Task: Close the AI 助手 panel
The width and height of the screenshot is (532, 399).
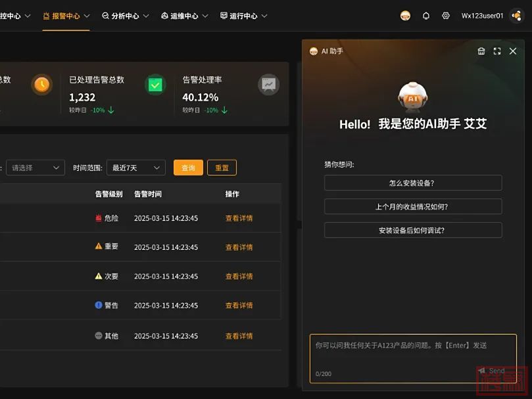Action: pyautogui.click(x=513, y=51)
